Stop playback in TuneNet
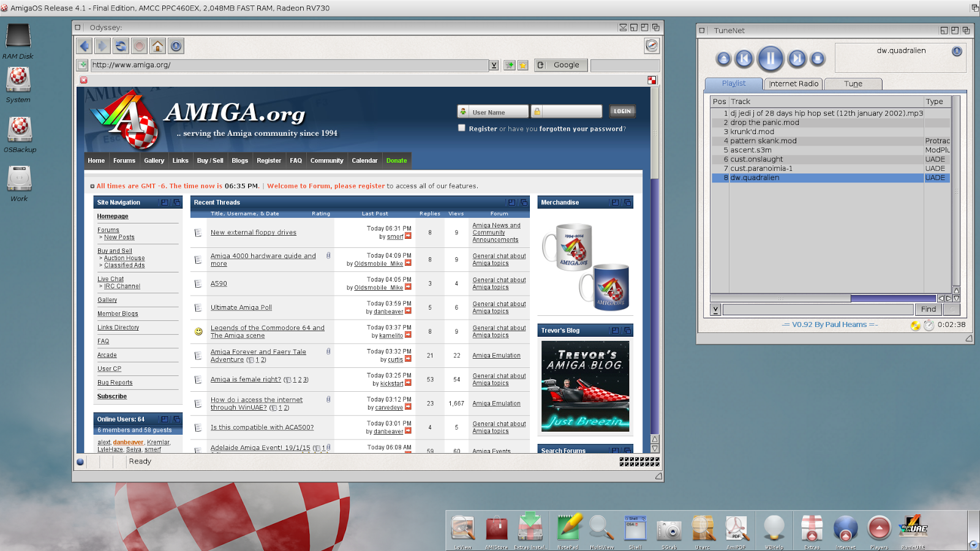 818,59
